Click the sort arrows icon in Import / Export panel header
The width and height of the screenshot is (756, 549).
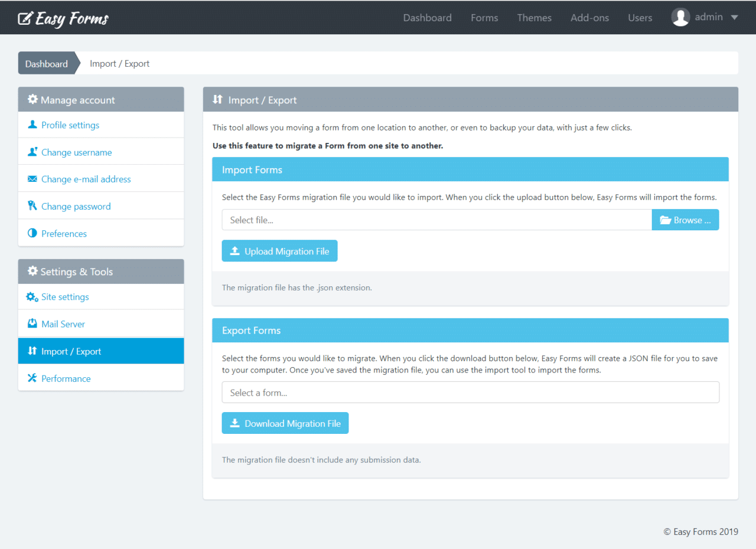click(x=218, y=99)
